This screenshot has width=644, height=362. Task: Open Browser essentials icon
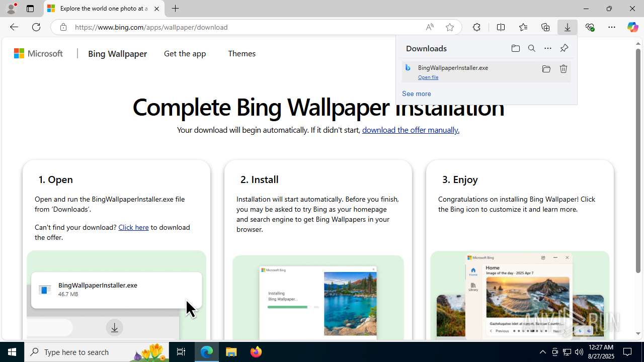[x=590, y=27]
